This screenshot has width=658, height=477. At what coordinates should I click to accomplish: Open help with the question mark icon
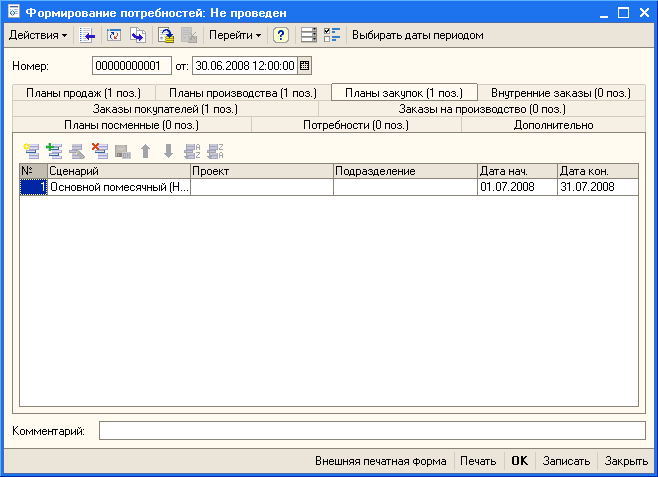[281, 35]
